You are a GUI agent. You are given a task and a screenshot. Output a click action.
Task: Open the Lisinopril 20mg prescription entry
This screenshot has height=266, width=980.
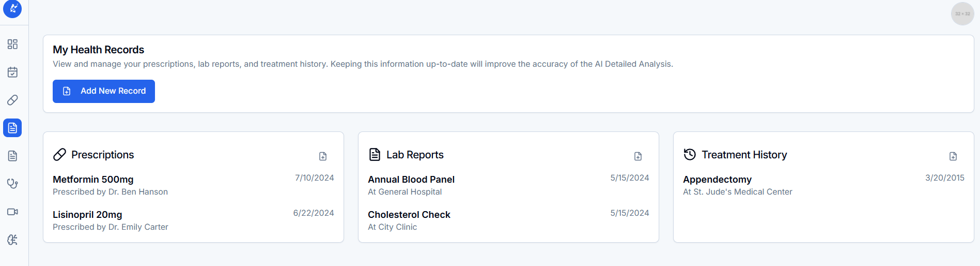87,215
